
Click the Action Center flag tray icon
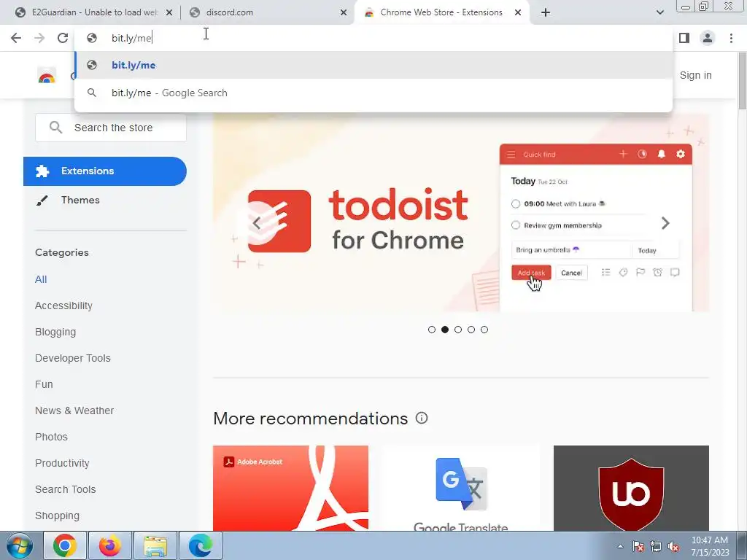[x=638, y=546]
